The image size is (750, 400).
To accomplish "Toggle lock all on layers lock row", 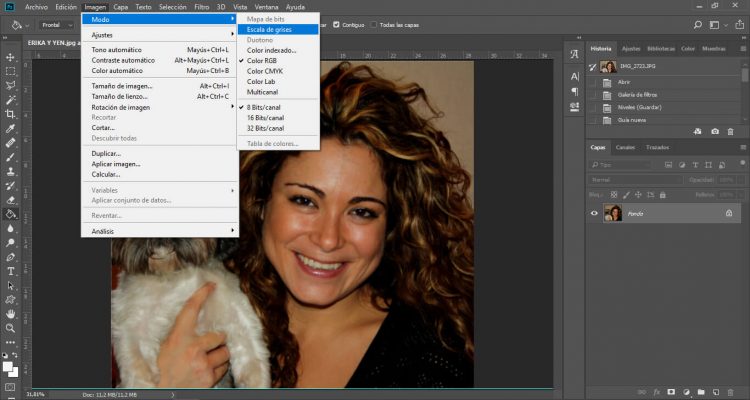I will tap(662, 195).
